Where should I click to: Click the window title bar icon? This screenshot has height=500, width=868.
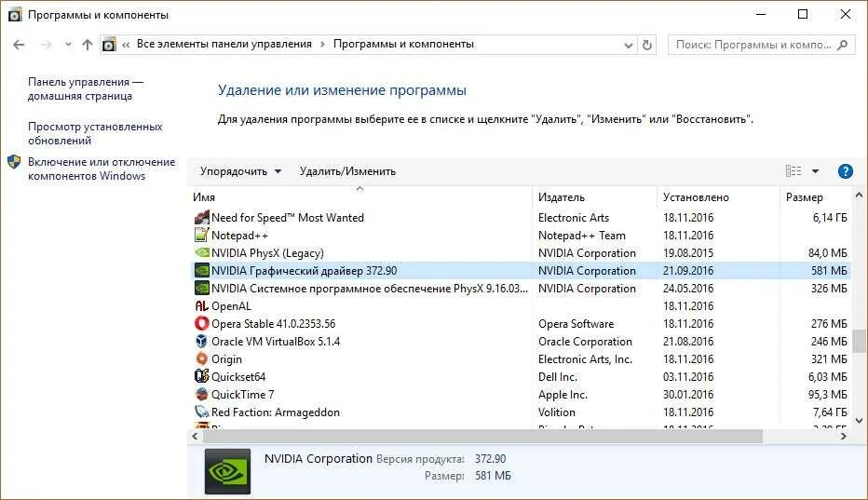15,15
